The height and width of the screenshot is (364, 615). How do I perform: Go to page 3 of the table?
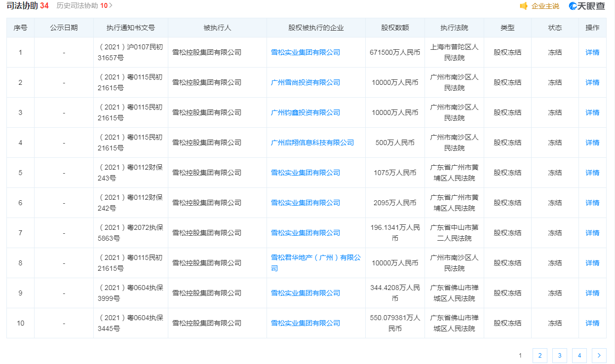point(559,355)
